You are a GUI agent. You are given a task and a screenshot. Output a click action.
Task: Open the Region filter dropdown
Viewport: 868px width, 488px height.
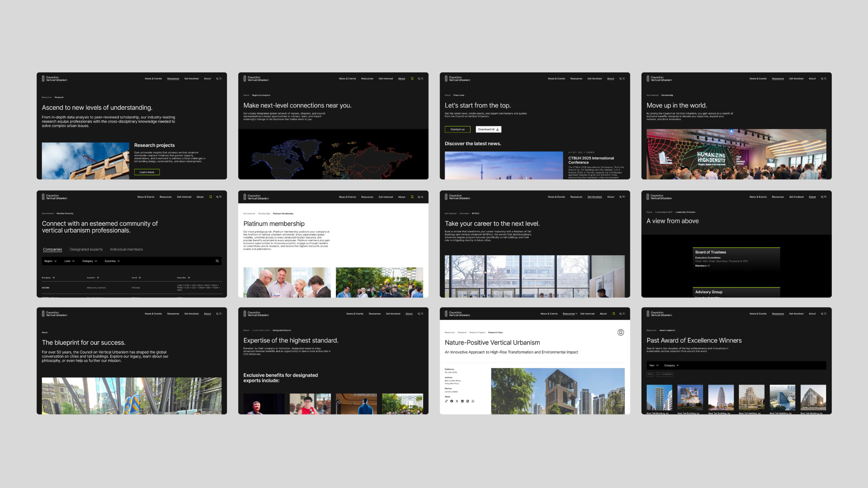click(x=51, y=261)
